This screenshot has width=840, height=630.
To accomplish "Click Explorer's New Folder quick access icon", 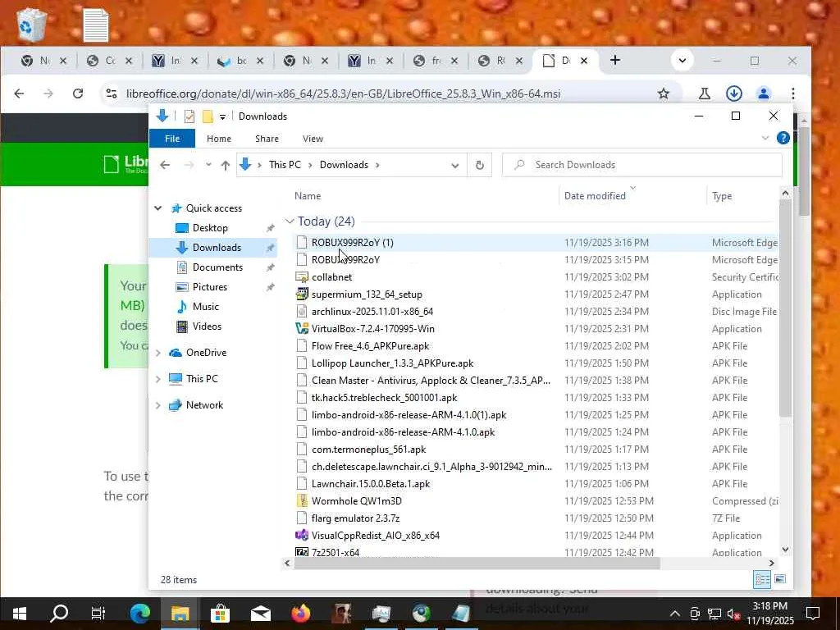I will pos(208,116).
